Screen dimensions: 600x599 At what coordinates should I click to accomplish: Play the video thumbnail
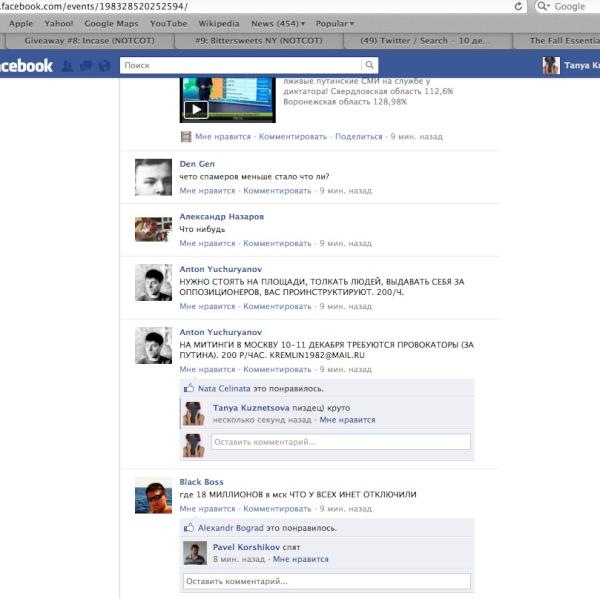point(196,109)
